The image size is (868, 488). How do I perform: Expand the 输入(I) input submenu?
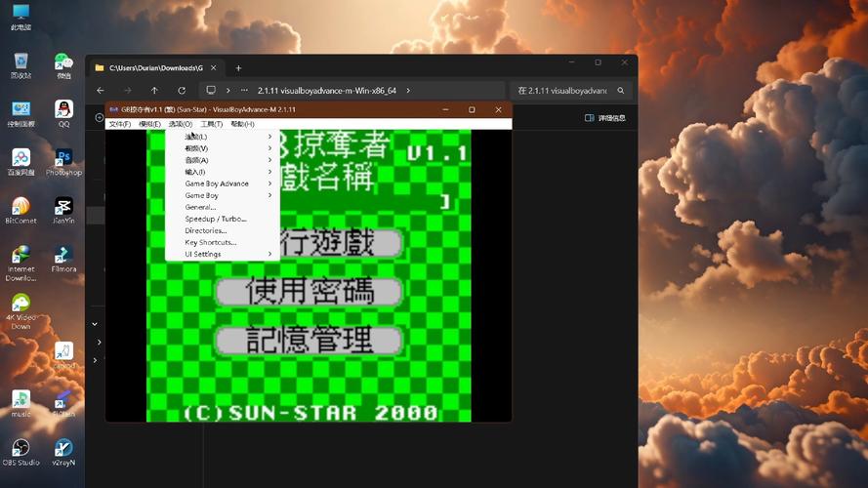click(223, 172)
